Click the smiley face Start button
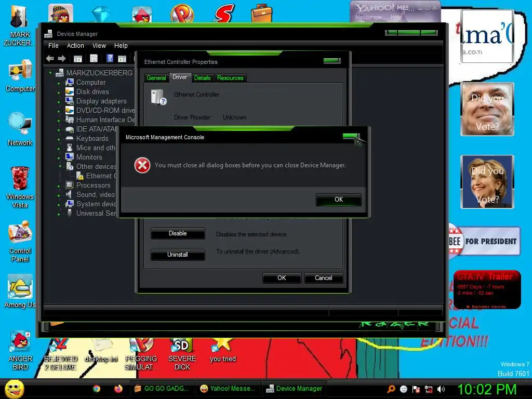Viewport: 532px width, 399px height. point(14,389)
